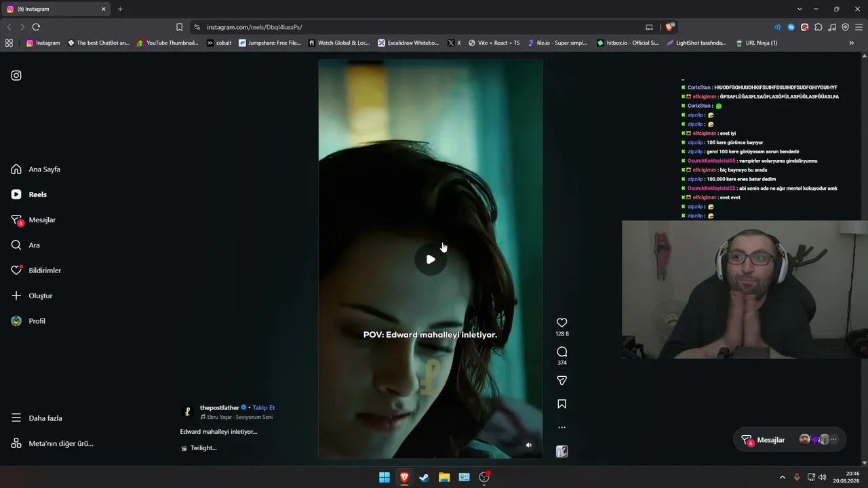Open File Explorer from the taskbar
The width and height of the screenshot is (868, 488).
[x=444, y=477]
